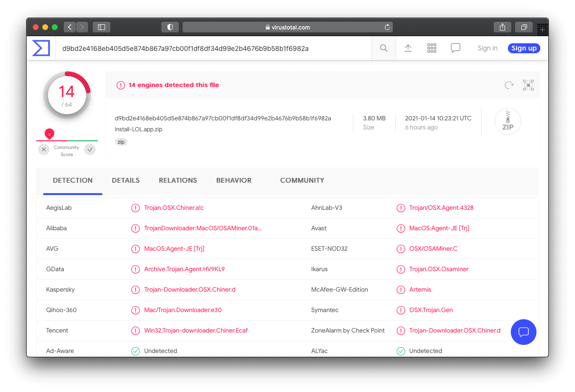Click Archive.Trojan.Agent.HV9KL9 detection
Screen dimensions: 575x392
185,269
